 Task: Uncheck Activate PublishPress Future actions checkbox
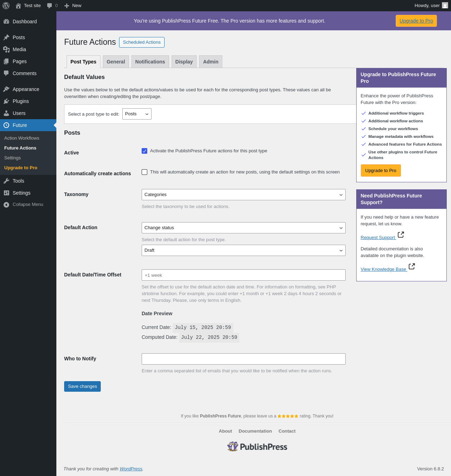pos(144,151)
